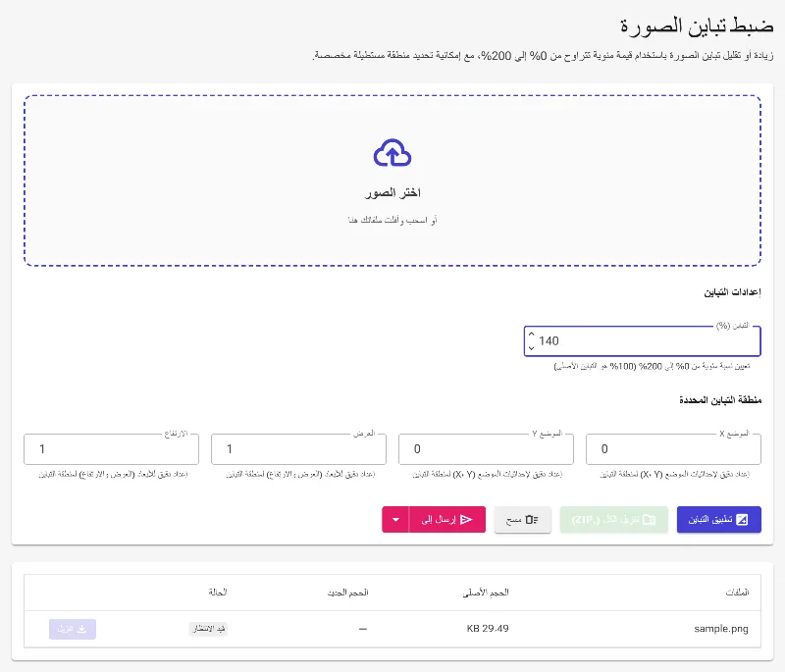Click the paper plane send icon
785x672 pixels.
466,519
